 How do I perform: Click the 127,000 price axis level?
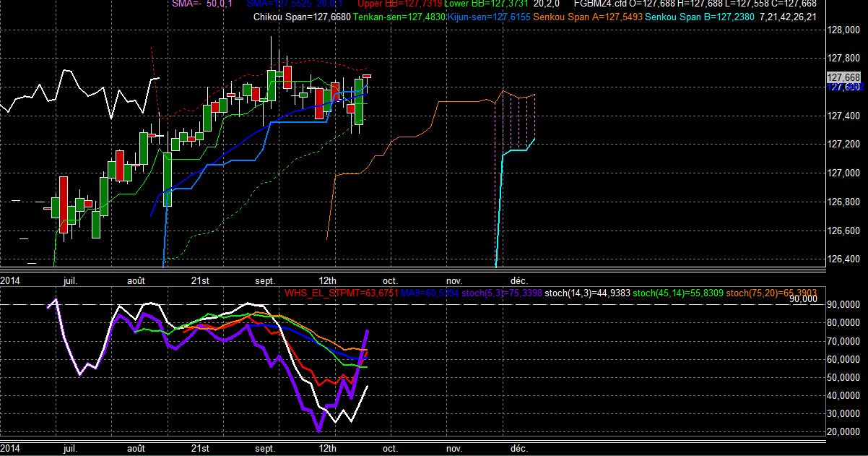[844, 173]
